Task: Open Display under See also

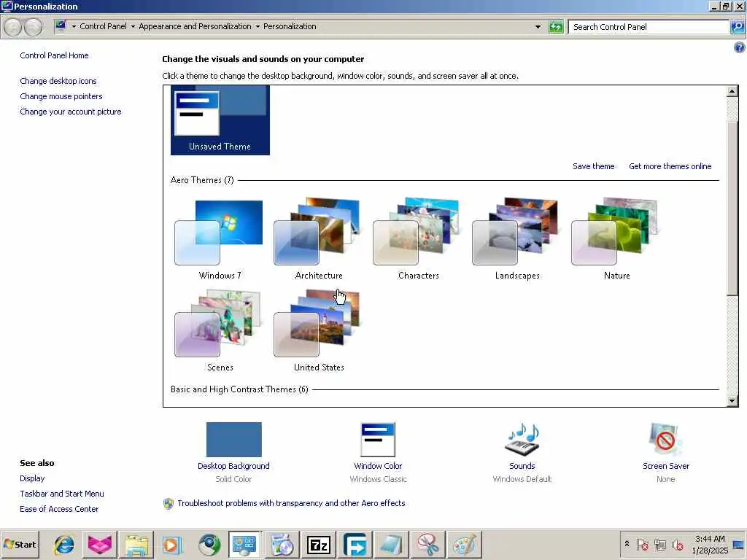Action: [32, 478]
